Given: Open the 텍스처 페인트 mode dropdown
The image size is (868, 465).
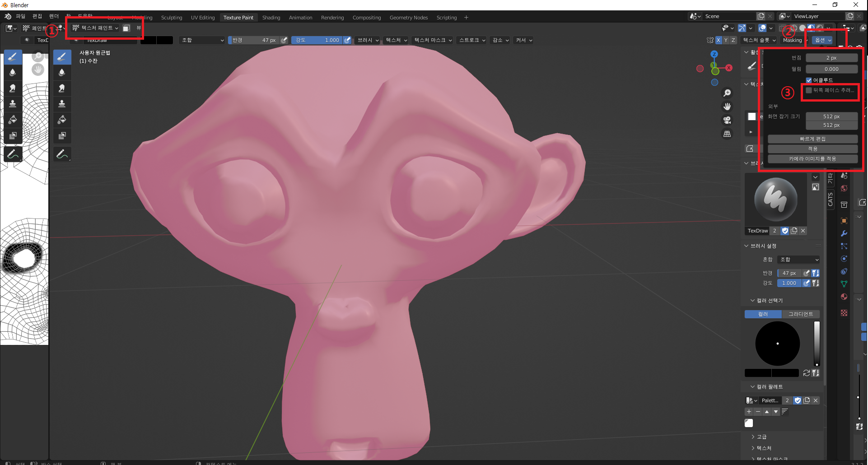Looking at the screenshot, I should pos(95,28).
